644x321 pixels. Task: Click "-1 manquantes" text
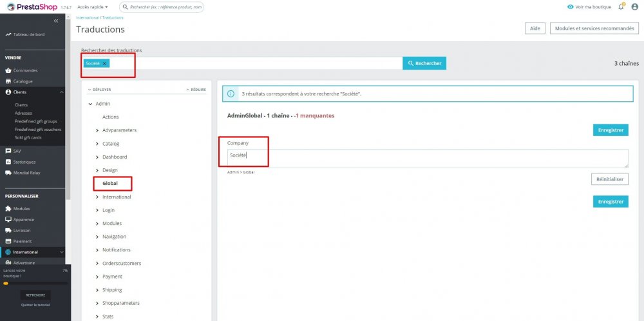click(x=314, y=115)
